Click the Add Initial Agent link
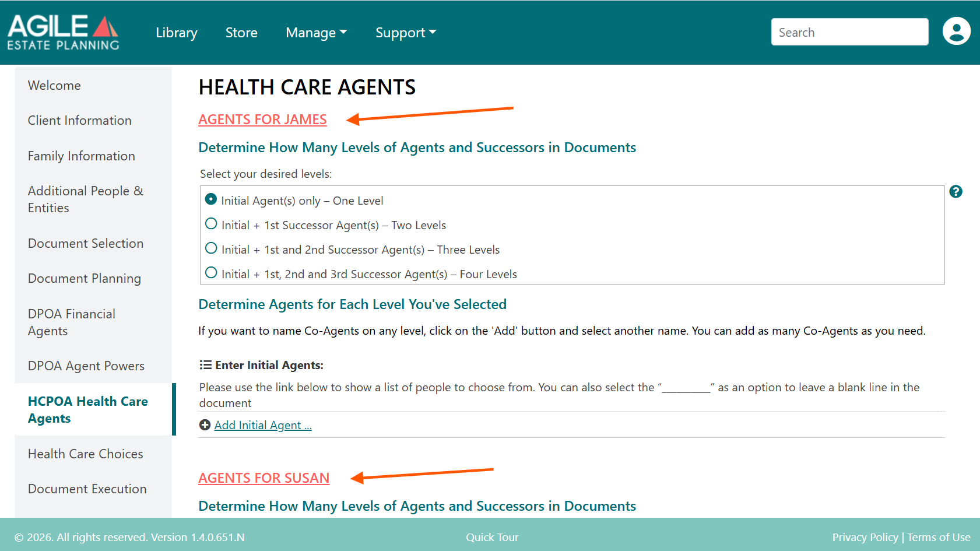 [263, 425]
